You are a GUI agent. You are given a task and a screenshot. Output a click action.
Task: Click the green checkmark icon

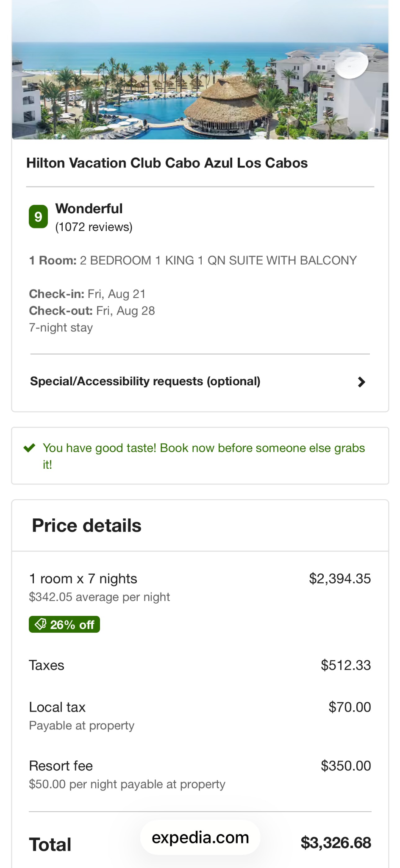tap(29, 448)
